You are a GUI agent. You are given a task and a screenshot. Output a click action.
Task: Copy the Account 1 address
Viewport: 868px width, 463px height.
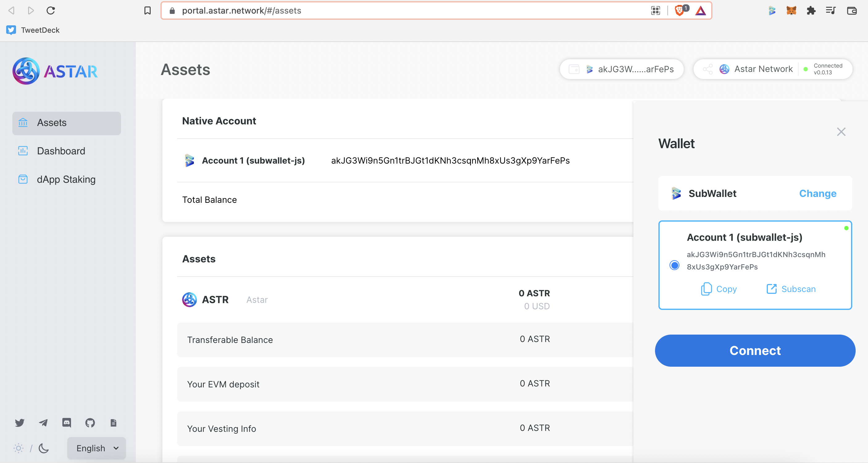719,289
